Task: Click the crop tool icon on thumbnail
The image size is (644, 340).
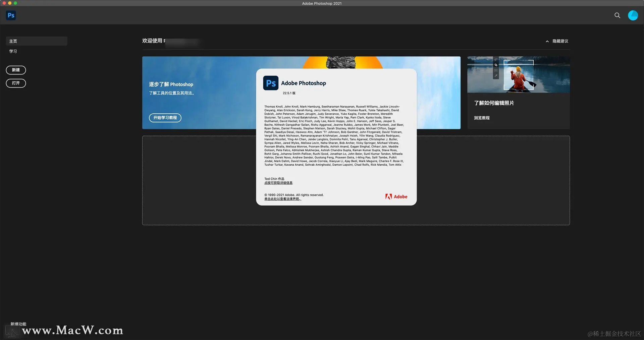Action: [x=496, y=65]
